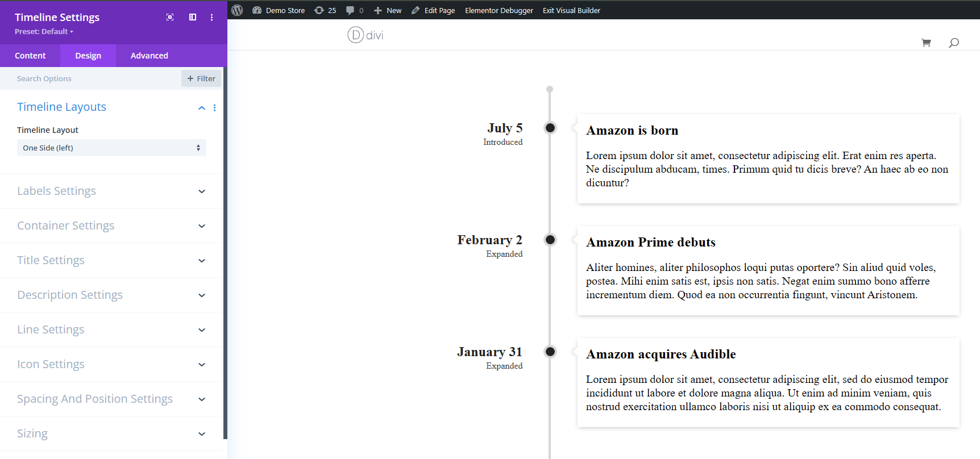Screen dimensions: 980x459
Task: Open the sidebar layout toggle icon
Action: coord(192,17)
